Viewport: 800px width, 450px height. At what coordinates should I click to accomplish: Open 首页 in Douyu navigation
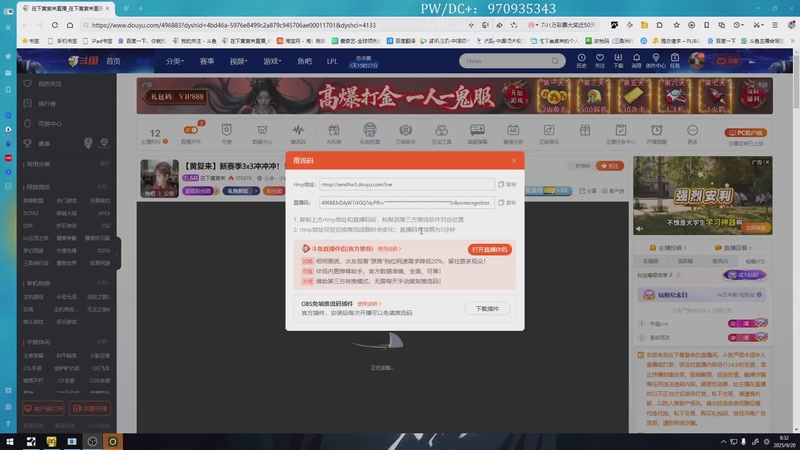113,61
